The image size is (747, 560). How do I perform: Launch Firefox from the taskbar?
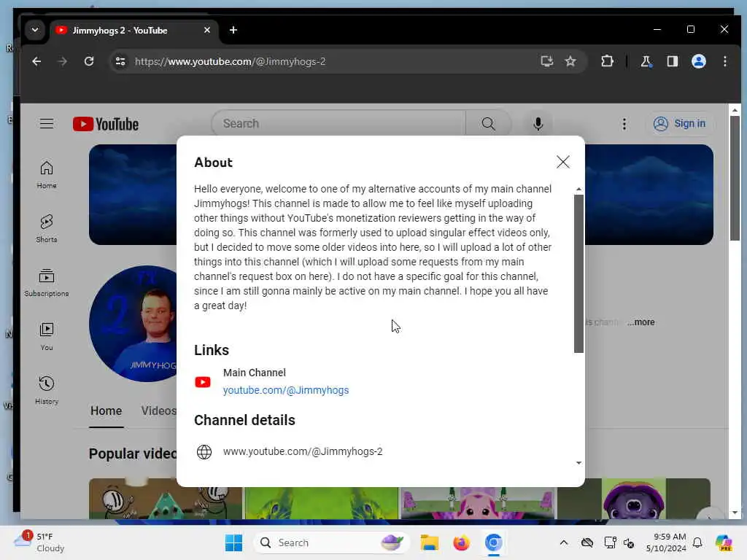[x=461, y=542]
